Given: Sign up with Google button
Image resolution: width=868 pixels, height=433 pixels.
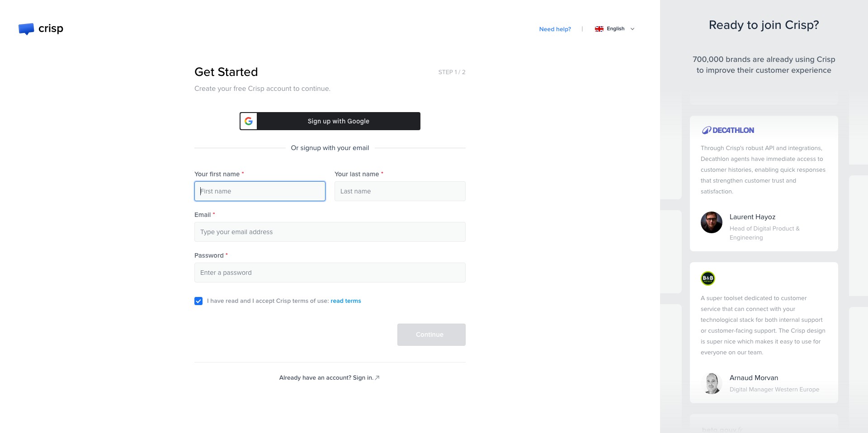Looking at the screenshot, I should pos(330,121).
